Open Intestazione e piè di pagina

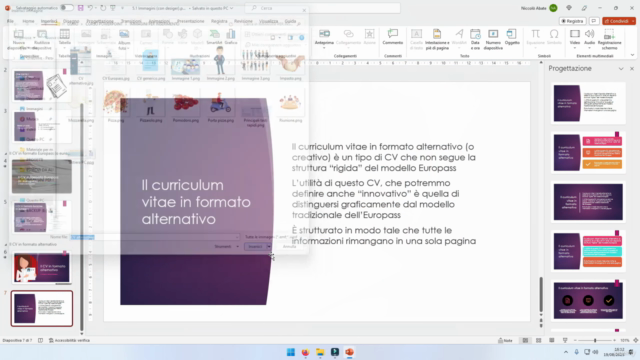pos(437,40)
